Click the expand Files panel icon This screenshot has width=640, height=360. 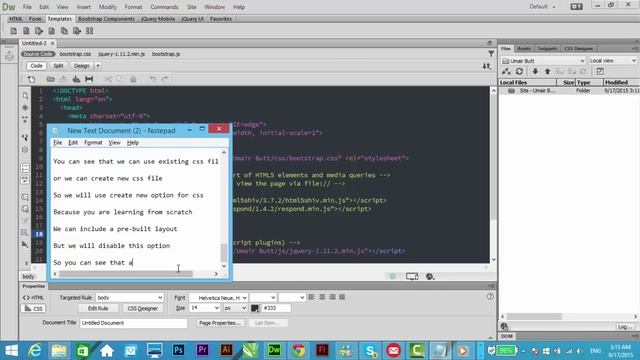(x=600, y=71)
